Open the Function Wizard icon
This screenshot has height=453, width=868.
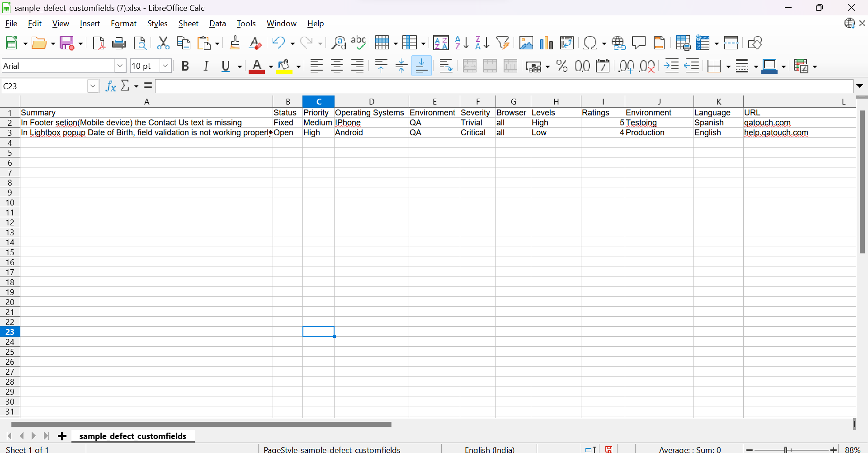coord(111,86)
